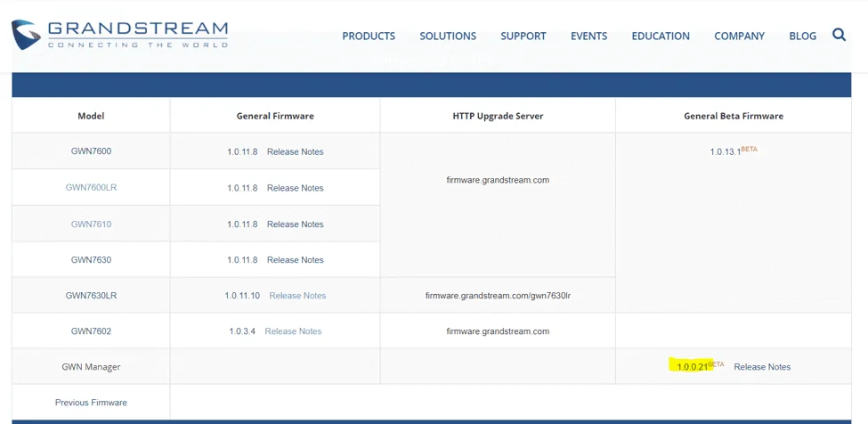Click the GWN7610 model link

92,224
